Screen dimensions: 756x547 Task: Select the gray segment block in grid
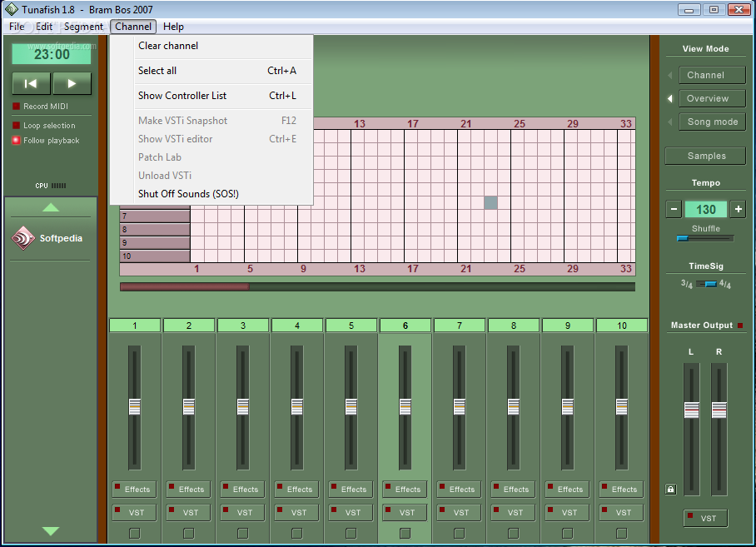pos(491,202)
